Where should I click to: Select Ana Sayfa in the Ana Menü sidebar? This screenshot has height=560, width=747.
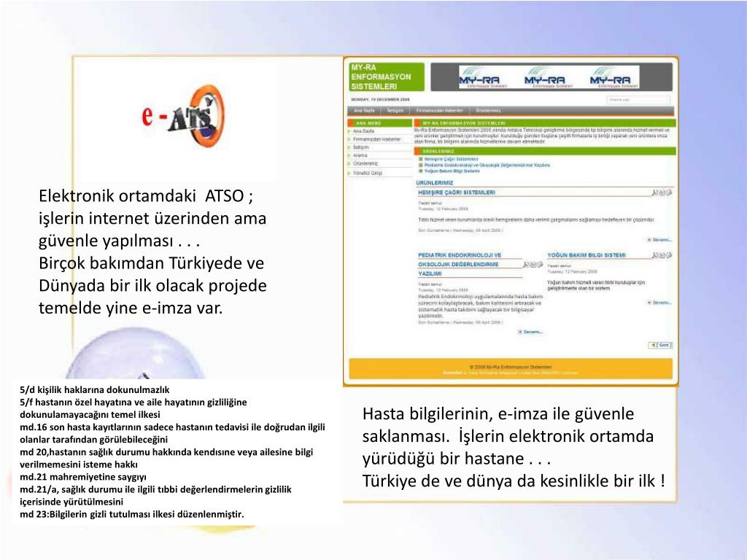tap(363, 131)
